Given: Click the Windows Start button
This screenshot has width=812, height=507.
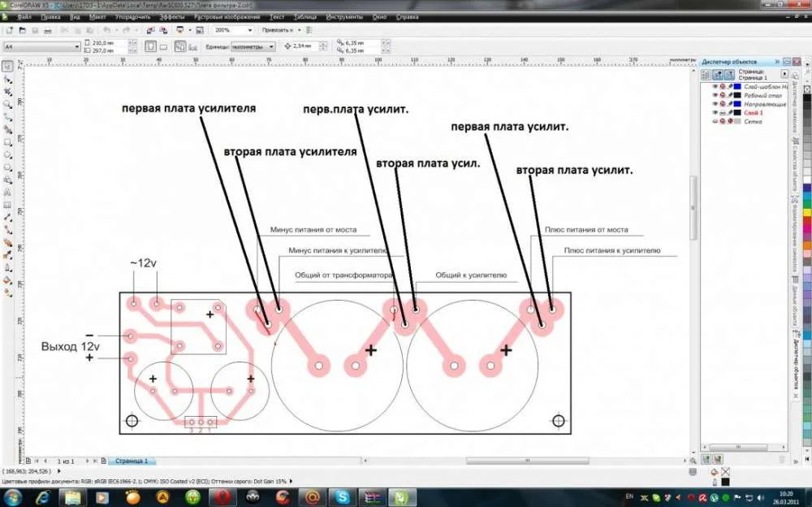Looking at the screenshot, I should point(11,497).
